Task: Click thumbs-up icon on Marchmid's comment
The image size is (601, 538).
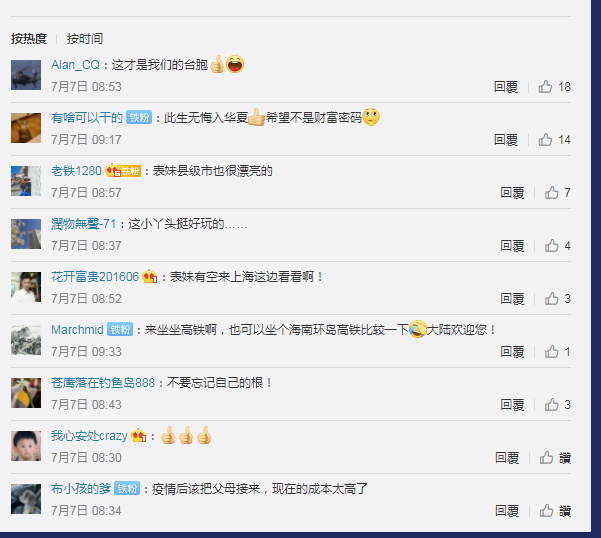Action: tap(552, 351)
